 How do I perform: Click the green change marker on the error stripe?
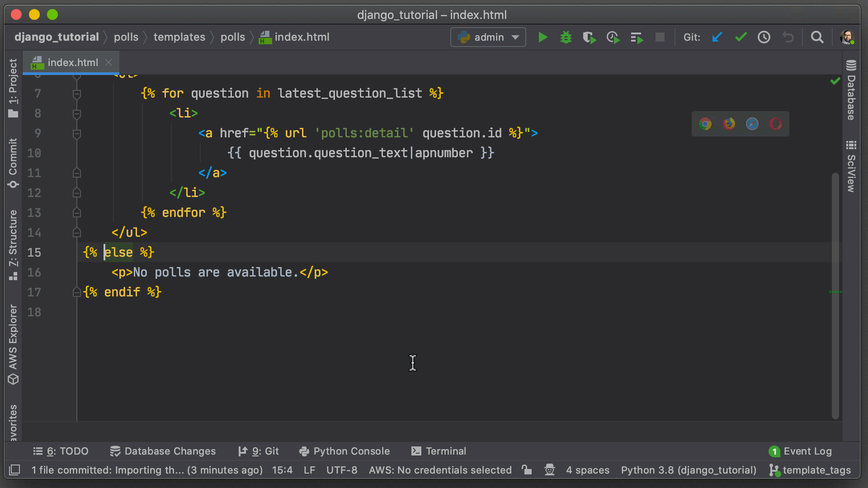(835, 292)
